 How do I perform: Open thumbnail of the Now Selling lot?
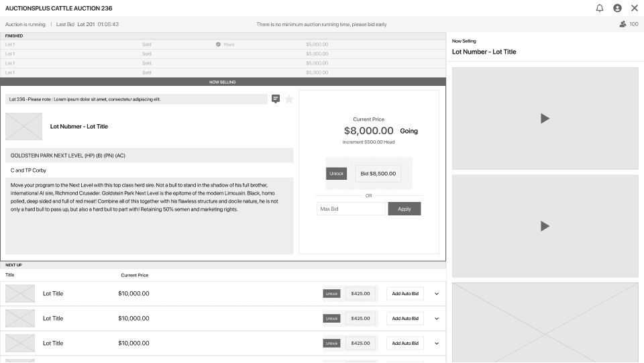[x=24, y=126]
